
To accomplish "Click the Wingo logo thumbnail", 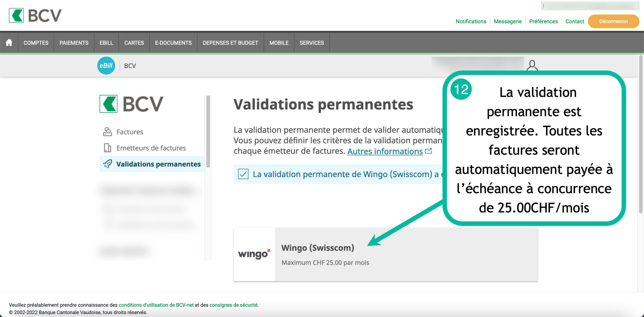I will tap(254, 254).
